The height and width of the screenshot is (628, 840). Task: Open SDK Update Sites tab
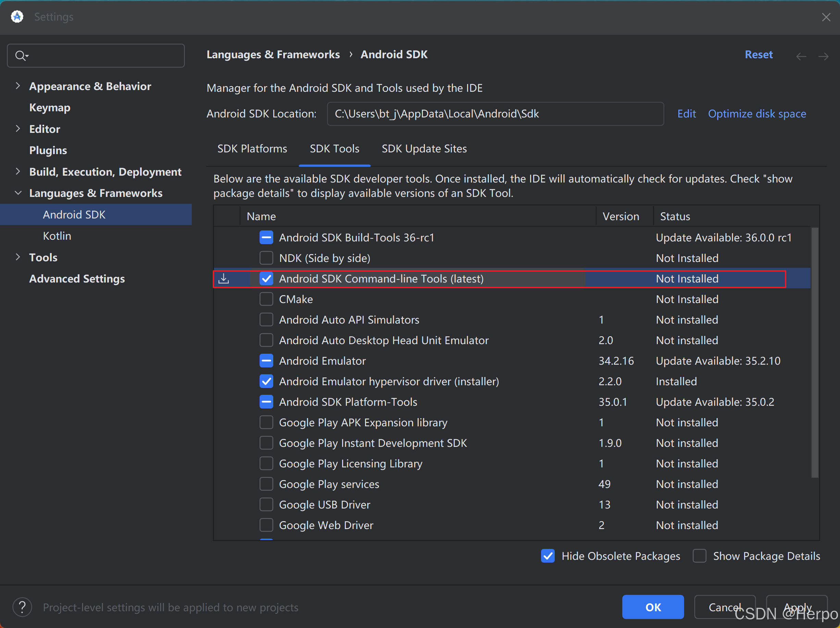pyautogui.click(x=424, y=149)
